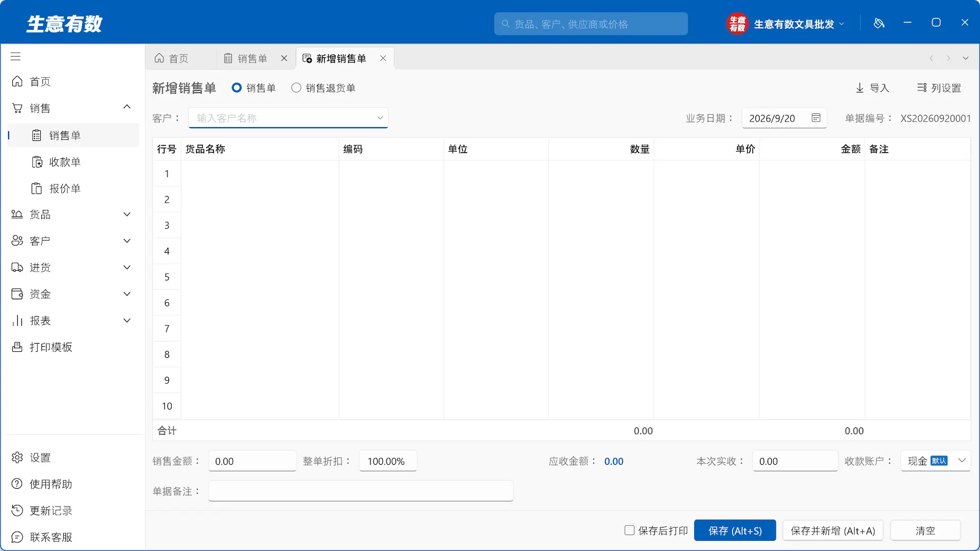The width and height of the screenshot is (980, 551).
Task: Click the 生意有数 red account logo
Action: pos(737,23)
